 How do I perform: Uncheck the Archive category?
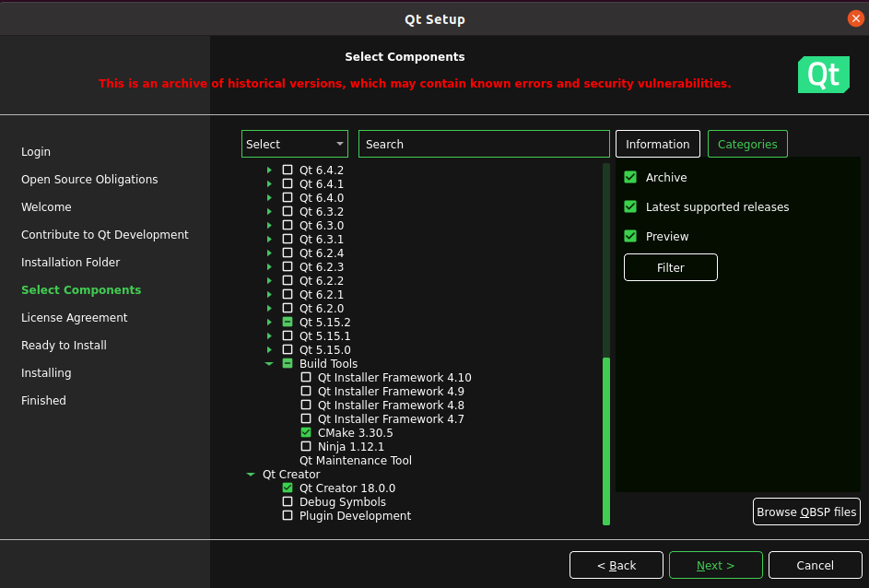tap(630, 177)
